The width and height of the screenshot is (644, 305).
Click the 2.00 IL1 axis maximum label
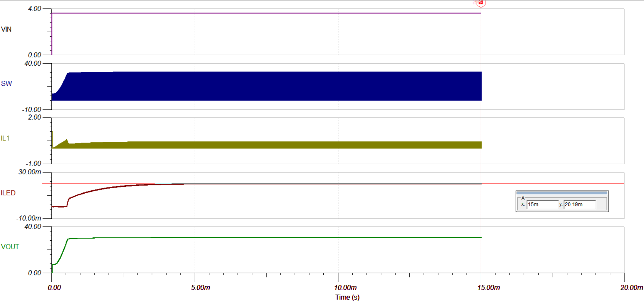[35, 117]
